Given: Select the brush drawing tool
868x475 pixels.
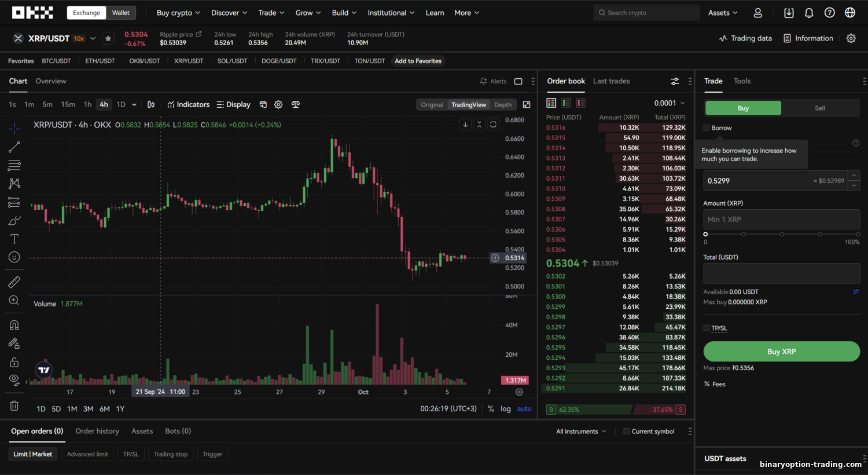Looking at the screenshot, I should click(14, 221).
